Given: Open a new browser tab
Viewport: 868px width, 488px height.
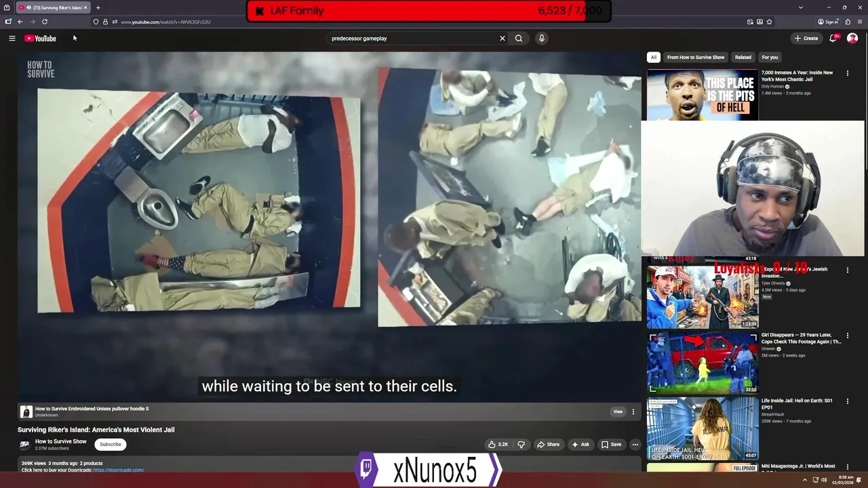Looking at the screenshot, I should click(x=98, y=7).
